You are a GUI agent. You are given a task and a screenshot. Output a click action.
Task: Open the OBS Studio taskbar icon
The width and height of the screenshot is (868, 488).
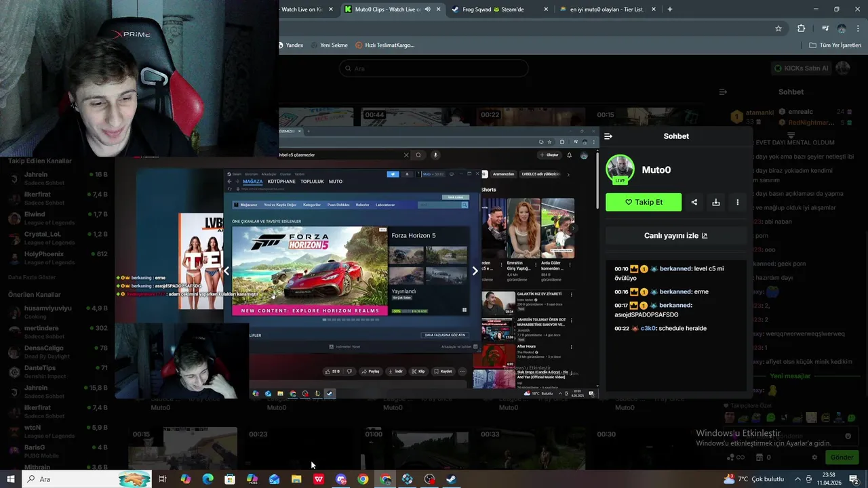429,479
